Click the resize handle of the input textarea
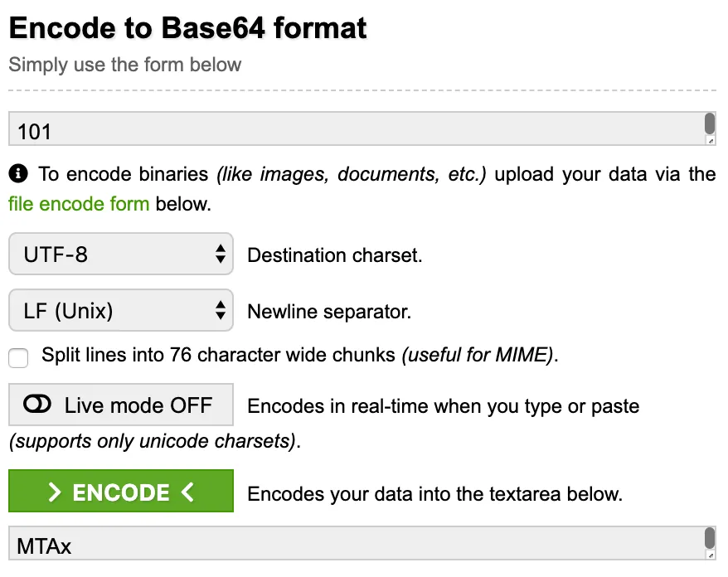 (710, 141)
